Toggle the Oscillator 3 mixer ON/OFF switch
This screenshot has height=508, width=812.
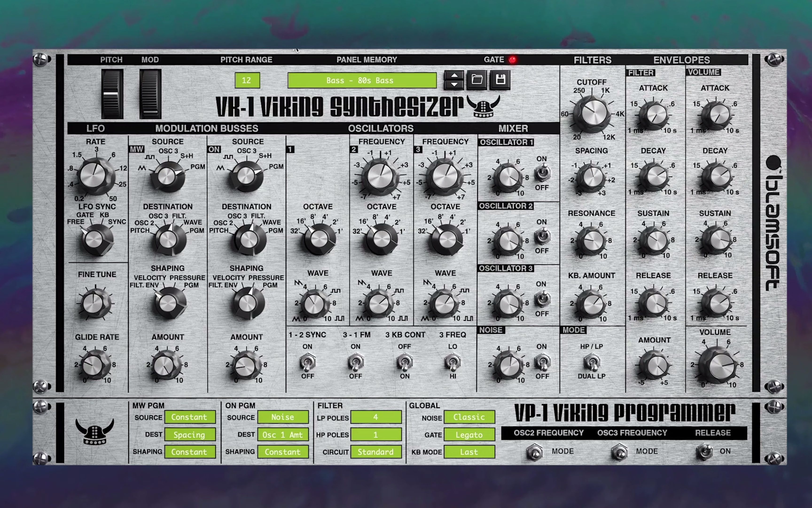[542, 299]
